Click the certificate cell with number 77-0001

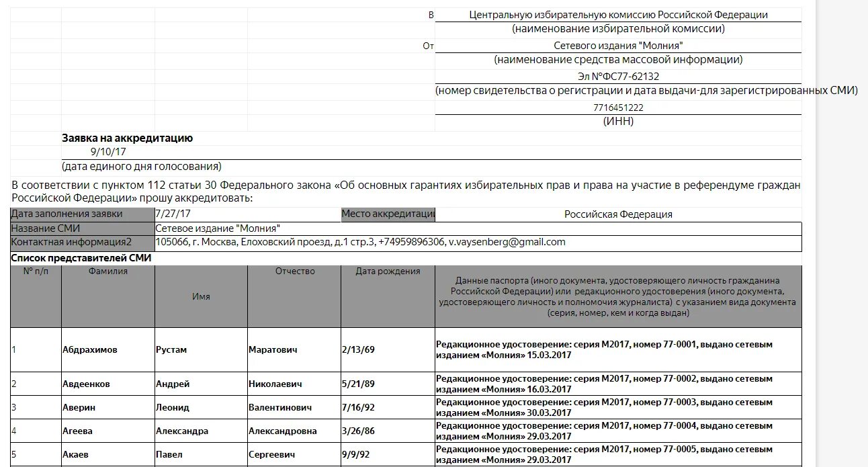click(618, 349)
